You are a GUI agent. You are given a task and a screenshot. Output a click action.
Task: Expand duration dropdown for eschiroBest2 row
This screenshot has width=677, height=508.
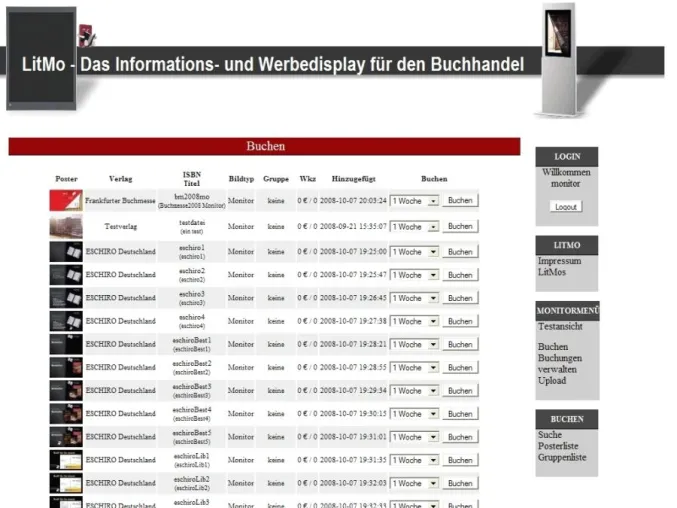tap(414, 368)
